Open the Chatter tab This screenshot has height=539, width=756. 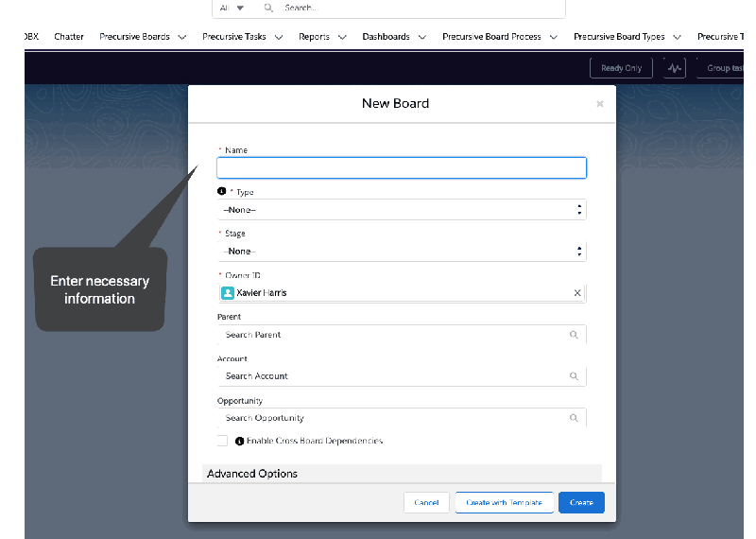pyautogui.click(x=69, y=37)
